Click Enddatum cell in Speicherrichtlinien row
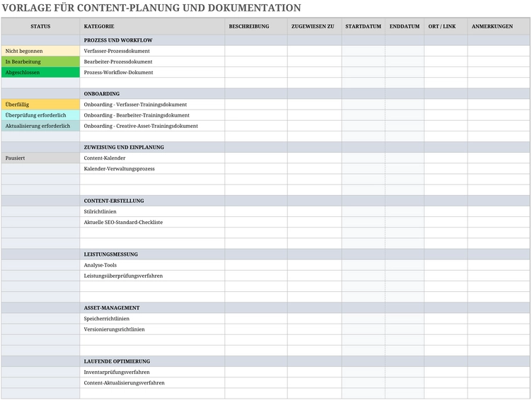This screenshot has width=532, height=400. (405, 319)
